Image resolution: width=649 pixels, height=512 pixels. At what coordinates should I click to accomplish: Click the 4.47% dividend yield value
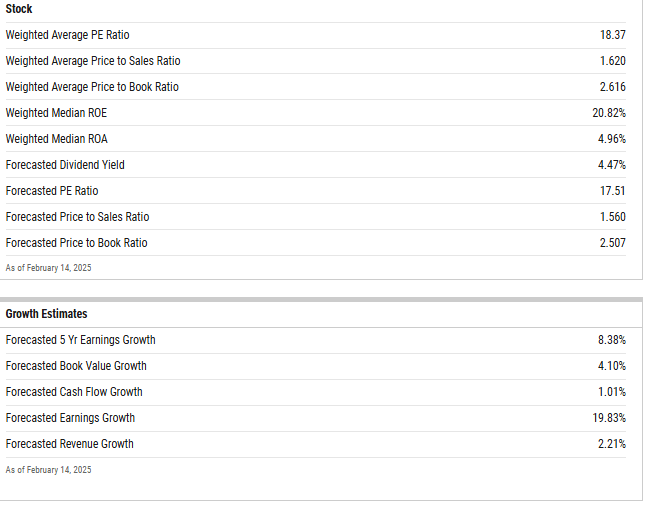612,165
